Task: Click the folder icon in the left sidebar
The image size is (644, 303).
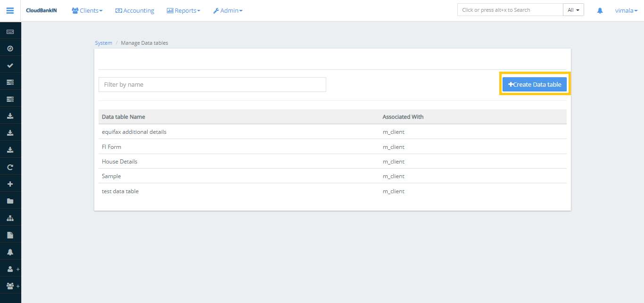Action: [10, 200]
